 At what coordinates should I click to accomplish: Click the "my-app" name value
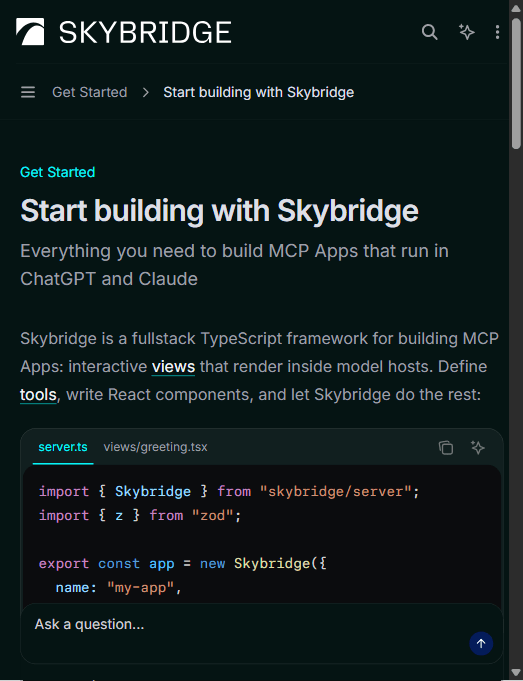click(x=140, y=588)
